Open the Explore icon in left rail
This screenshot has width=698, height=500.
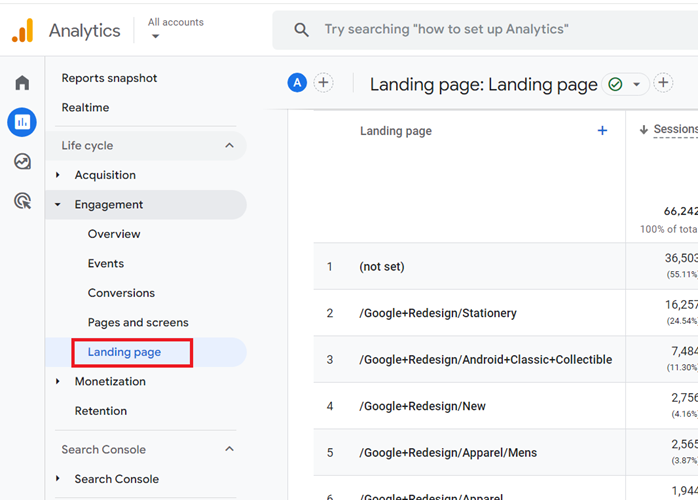(22, 162)
